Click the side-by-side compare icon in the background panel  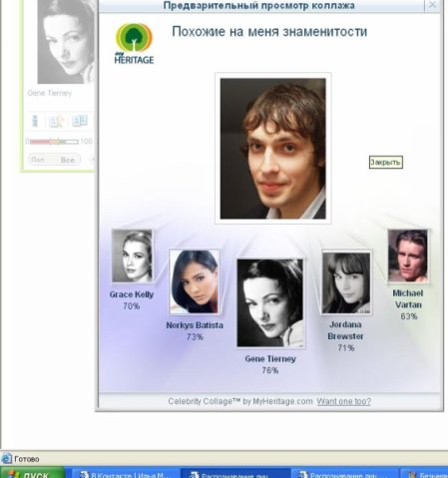pos(80,121)
